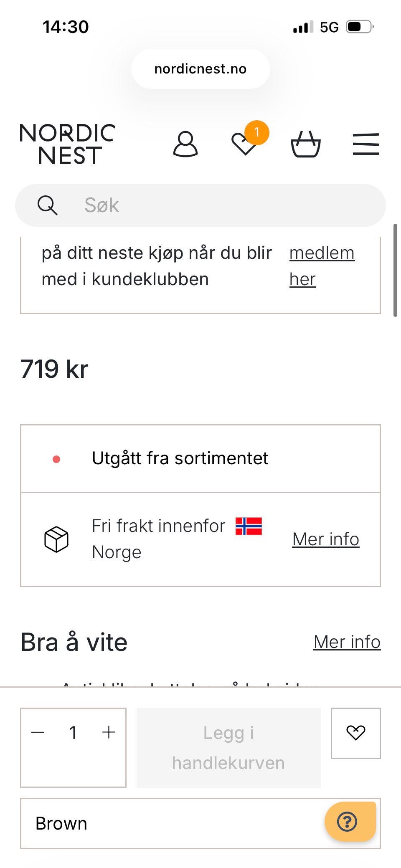401x868 pixels.
Task: Open 'Mer info' about free shipping
Action: 325,539
